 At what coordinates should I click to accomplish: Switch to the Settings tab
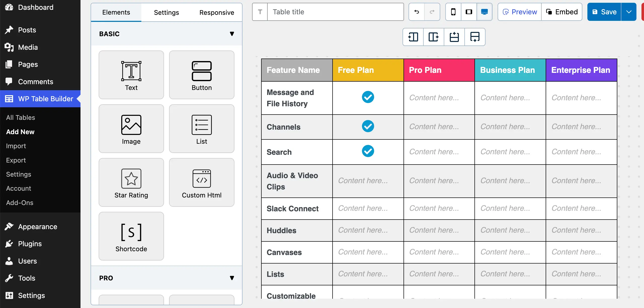point(166,12)
